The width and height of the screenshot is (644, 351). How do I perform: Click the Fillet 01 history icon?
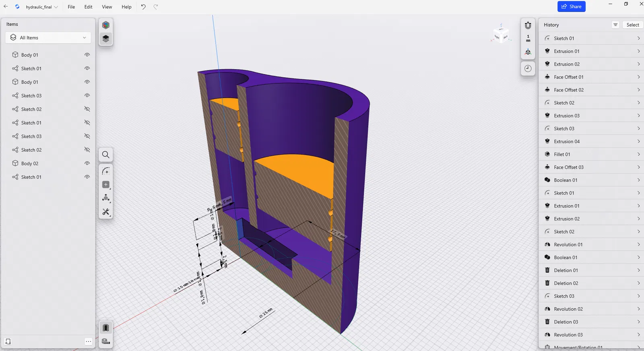(x=547, y=154)
